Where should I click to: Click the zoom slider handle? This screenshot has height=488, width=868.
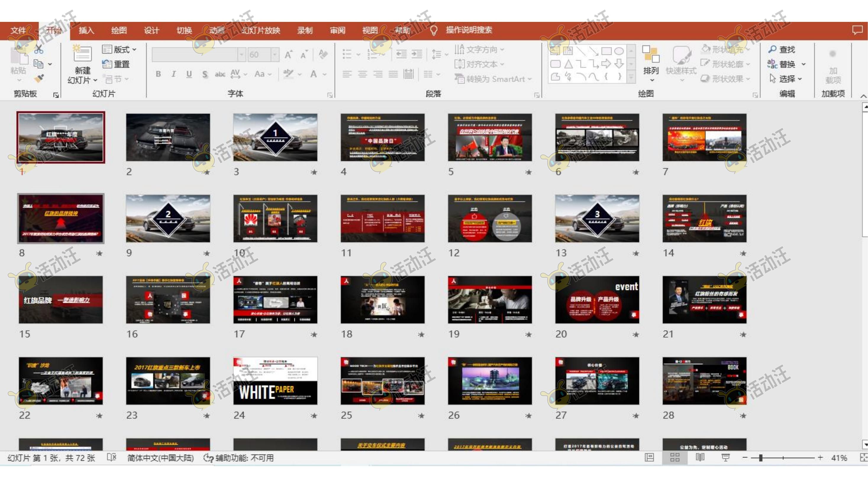[x=761, y=458]
